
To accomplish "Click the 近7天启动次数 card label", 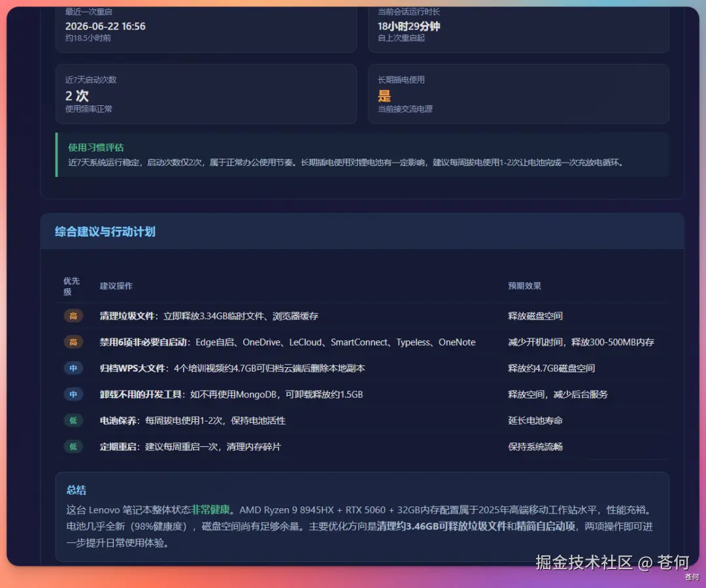I will pyautogui.click(x=91, y=80).
